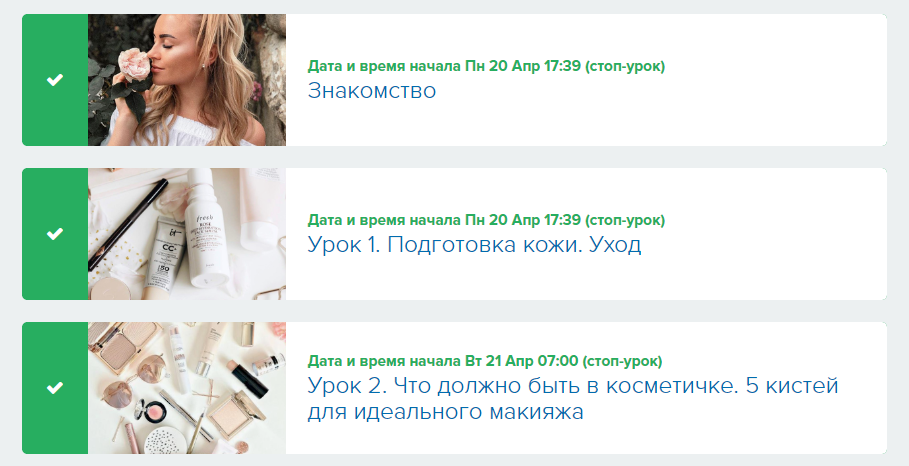Click the для идеального макияжа title line
This screenshot has width=909, height=466.
445,412
